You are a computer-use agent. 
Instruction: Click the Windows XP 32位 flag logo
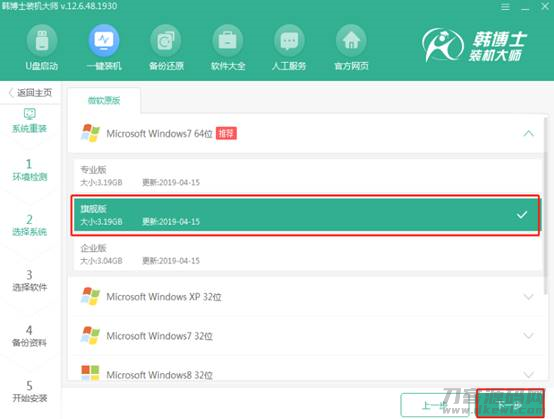[90, 296]
